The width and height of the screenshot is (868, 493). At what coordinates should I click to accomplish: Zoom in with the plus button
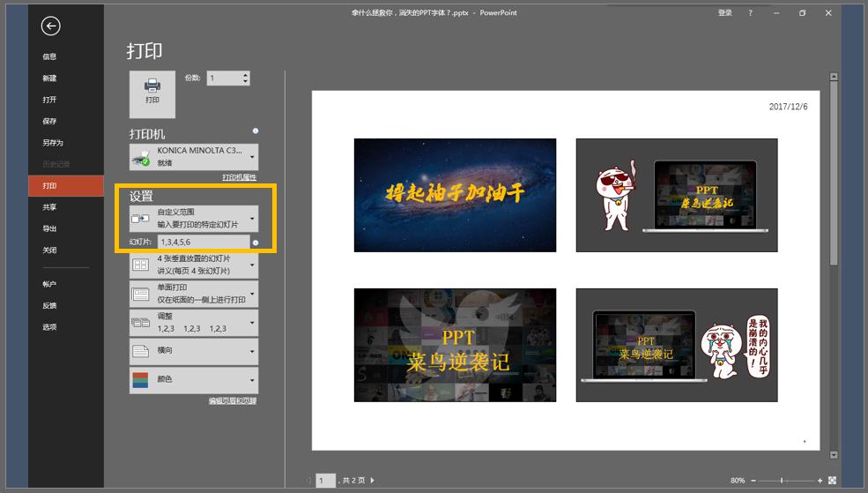[820, 481]
